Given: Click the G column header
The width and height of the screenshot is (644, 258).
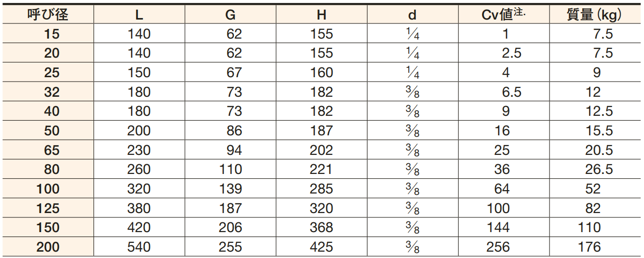Looking at the screenshot, I should point(230,15).
